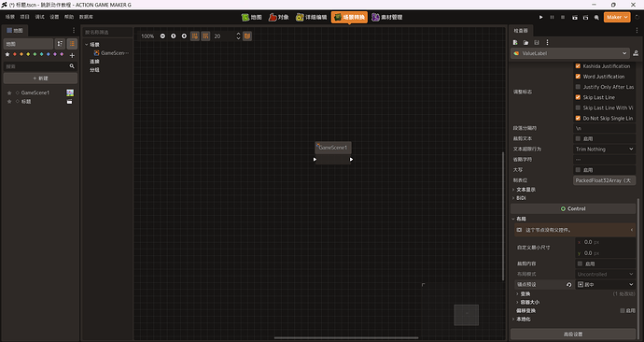Open the 帮助 menu
644x342 pixels.
coord(69,17)
